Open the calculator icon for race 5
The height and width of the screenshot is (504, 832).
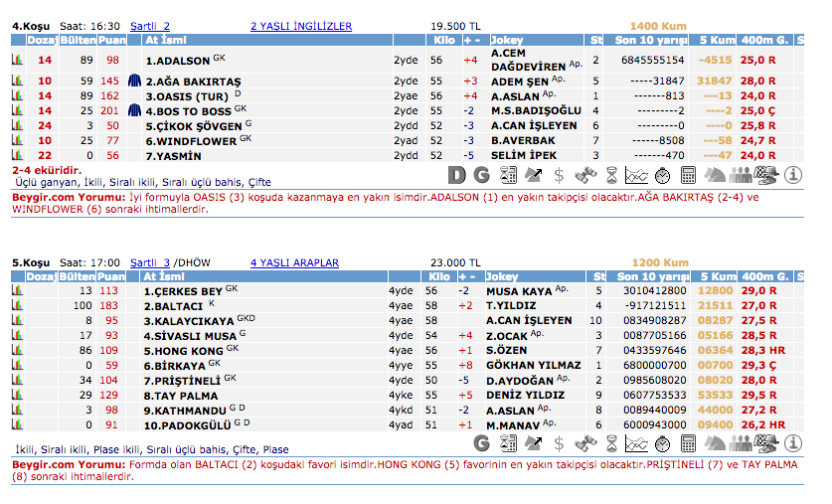click(x=687, y=442)
